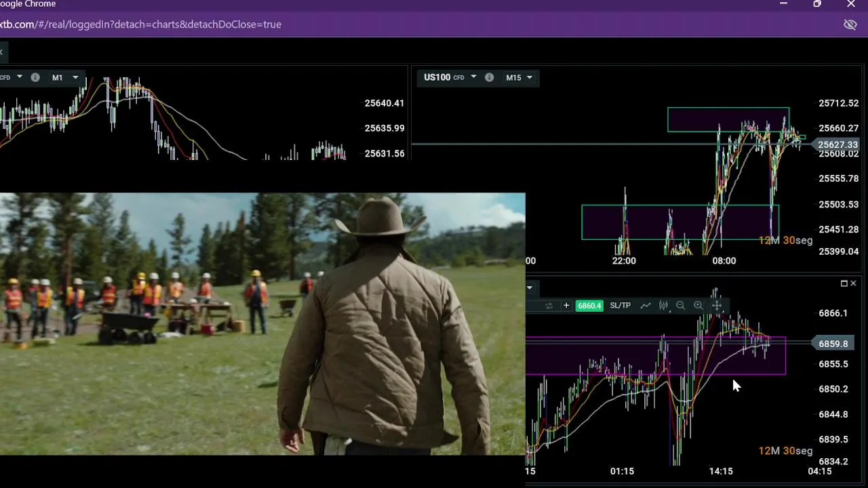Viewport: 868px width, 488px height.
Task: Click the plus icon in bottom chart toolbar
Action: (566, 306)
